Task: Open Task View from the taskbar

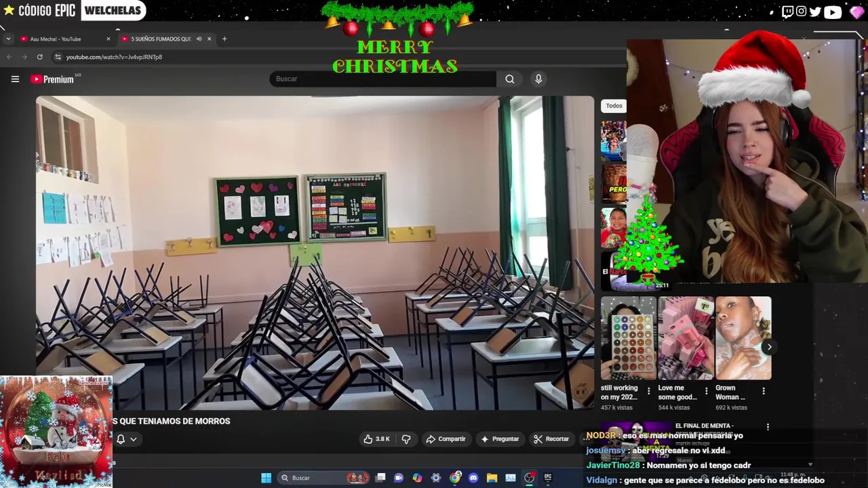Action: tap(380, 478)
